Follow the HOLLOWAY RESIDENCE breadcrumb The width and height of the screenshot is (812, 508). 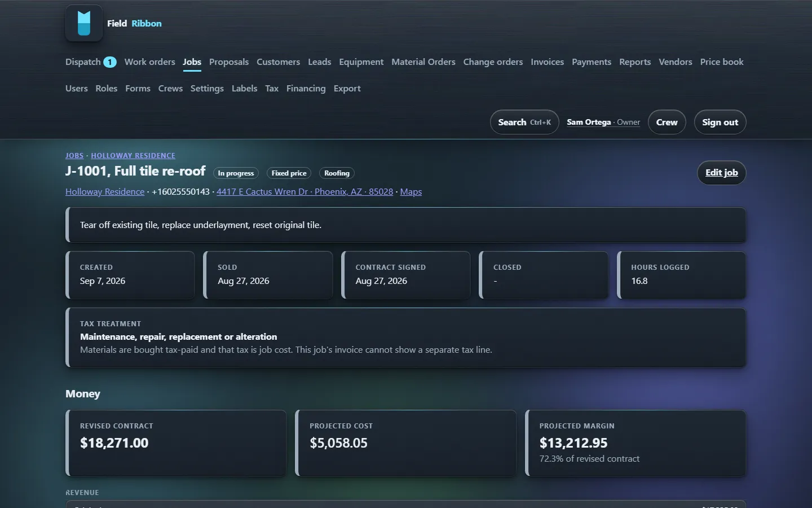[x=133, y=156]
